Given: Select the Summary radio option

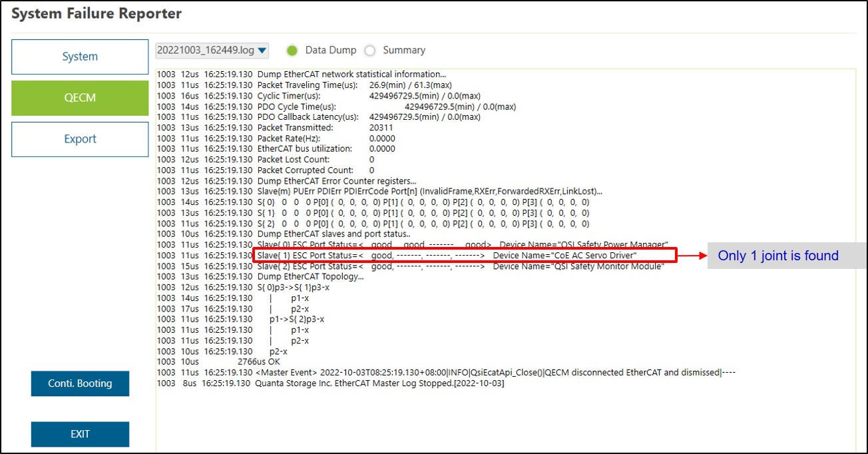Looking at the screenshot, I should 370,51.
